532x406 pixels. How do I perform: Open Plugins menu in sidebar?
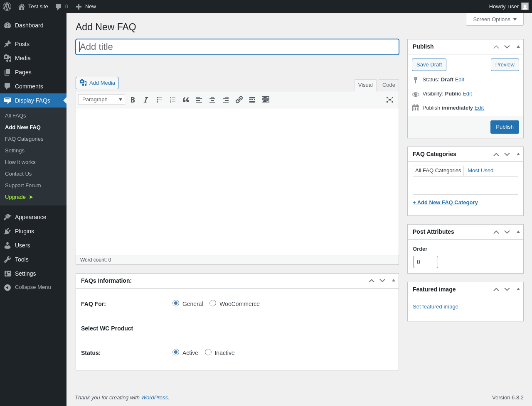coord(33,231)
